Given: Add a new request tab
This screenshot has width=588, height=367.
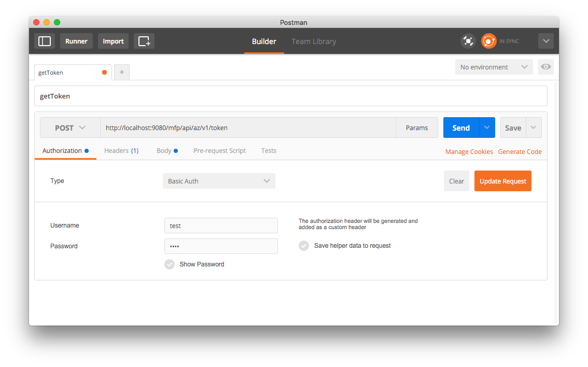Looking at the screenshot, I should (x=122, y=73).
